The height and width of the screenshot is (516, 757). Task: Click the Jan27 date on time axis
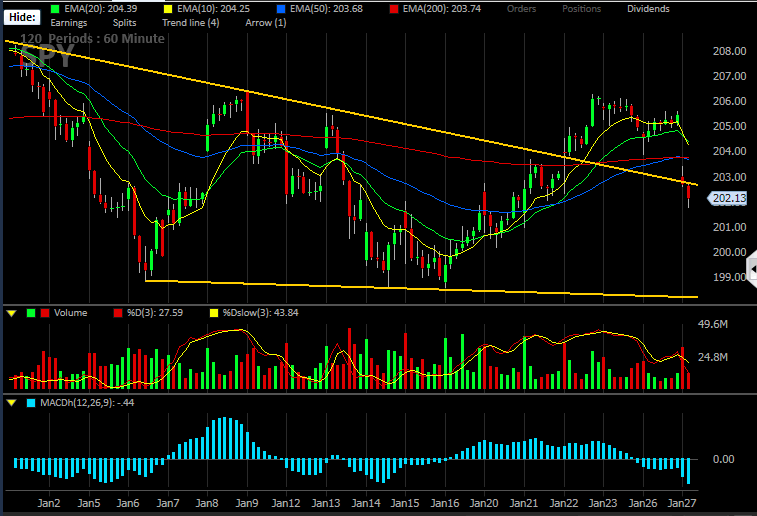pos(682,503)
